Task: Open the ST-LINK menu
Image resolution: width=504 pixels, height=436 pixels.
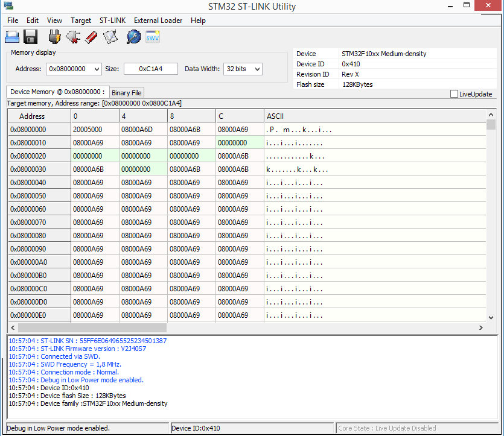Action: pyautogui.click(x=112, y=21)
